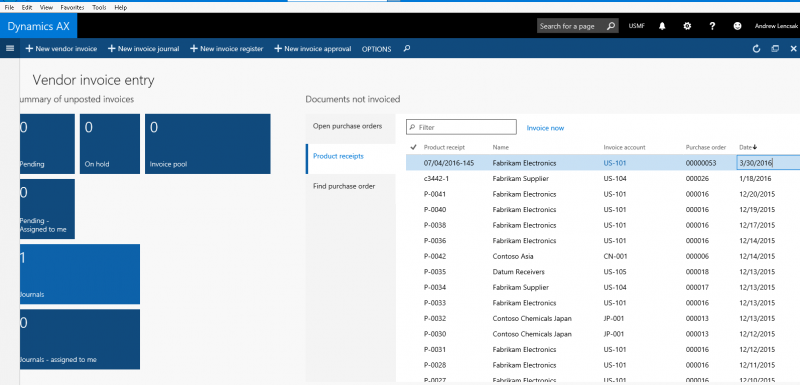Open the Help menu
The width and height of the screenshot is (800, 385).
pos(121,8)
